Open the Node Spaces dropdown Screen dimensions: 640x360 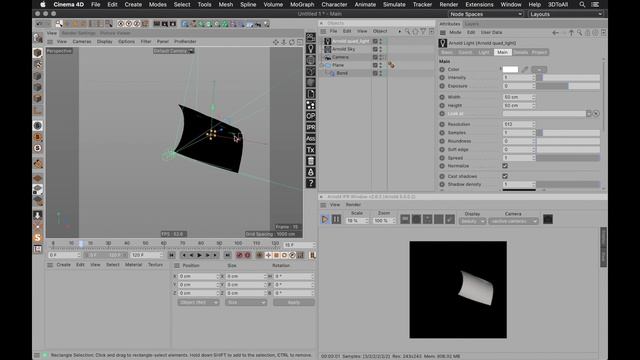[x=485, y=14]
